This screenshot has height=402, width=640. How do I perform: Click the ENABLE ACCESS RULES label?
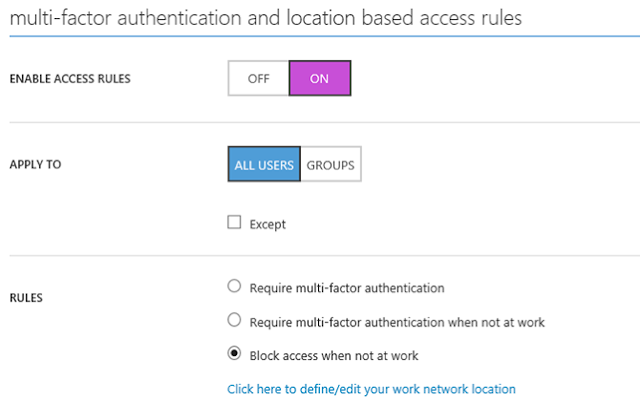(68, 80)
